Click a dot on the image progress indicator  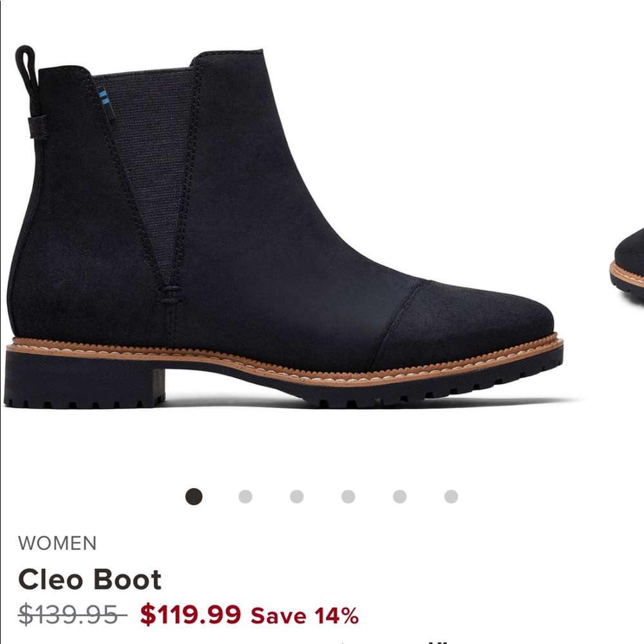(x=296, y=496)
